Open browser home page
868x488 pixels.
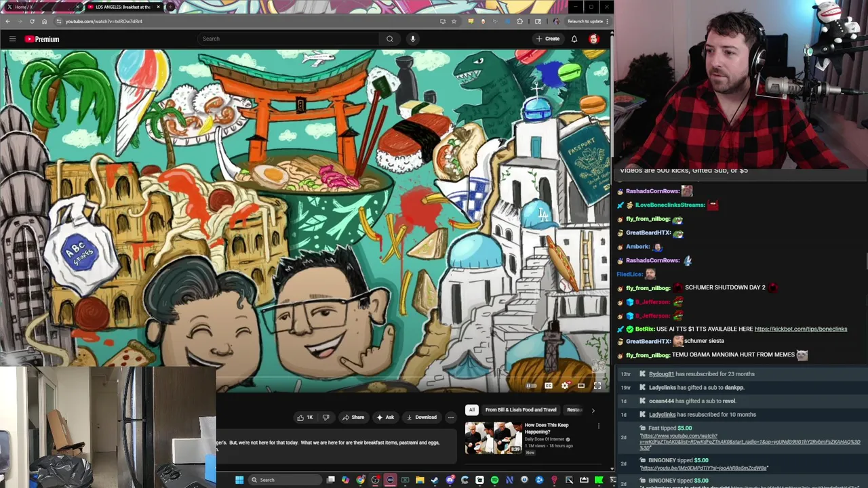[x=44, y=21]
